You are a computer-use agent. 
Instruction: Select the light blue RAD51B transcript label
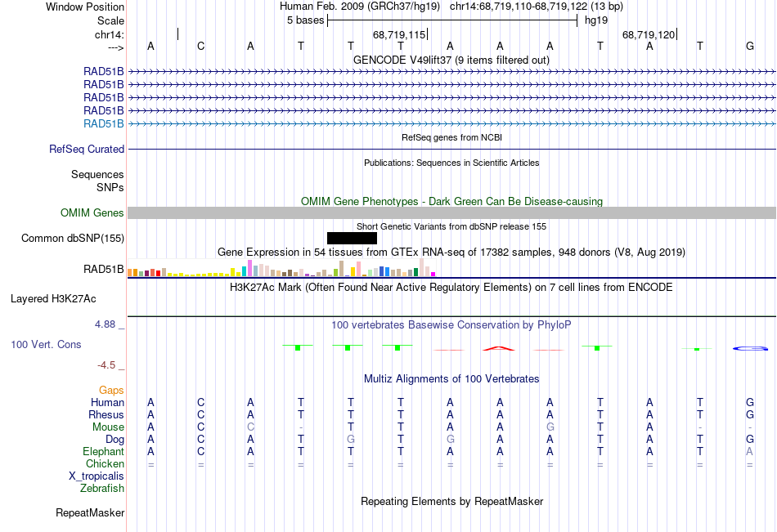[104, 124]
